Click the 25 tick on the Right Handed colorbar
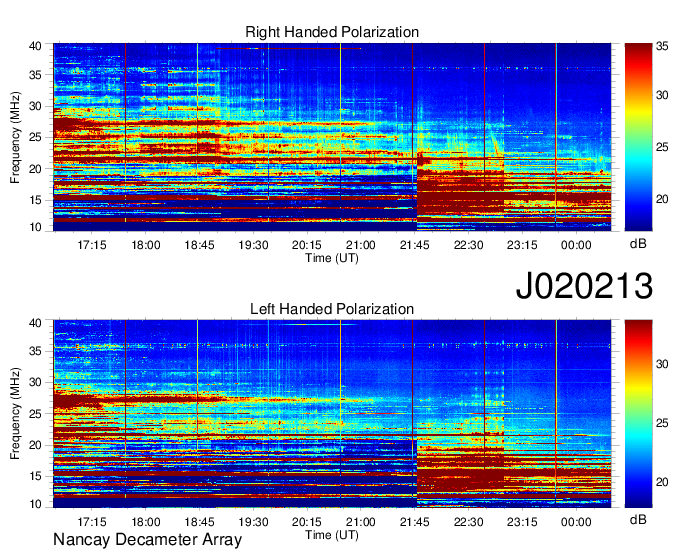680x552 pixels. [x=662, y=147]
